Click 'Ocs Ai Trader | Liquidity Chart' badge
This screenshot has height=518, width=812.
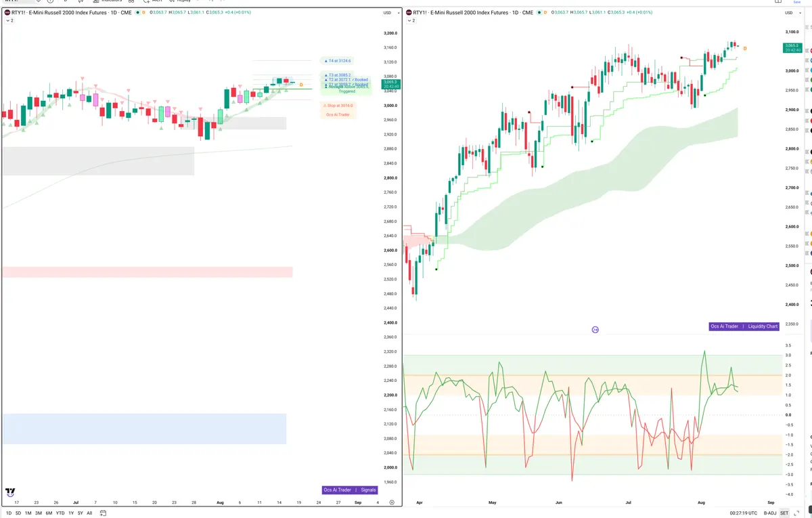[x=744, y=326]
